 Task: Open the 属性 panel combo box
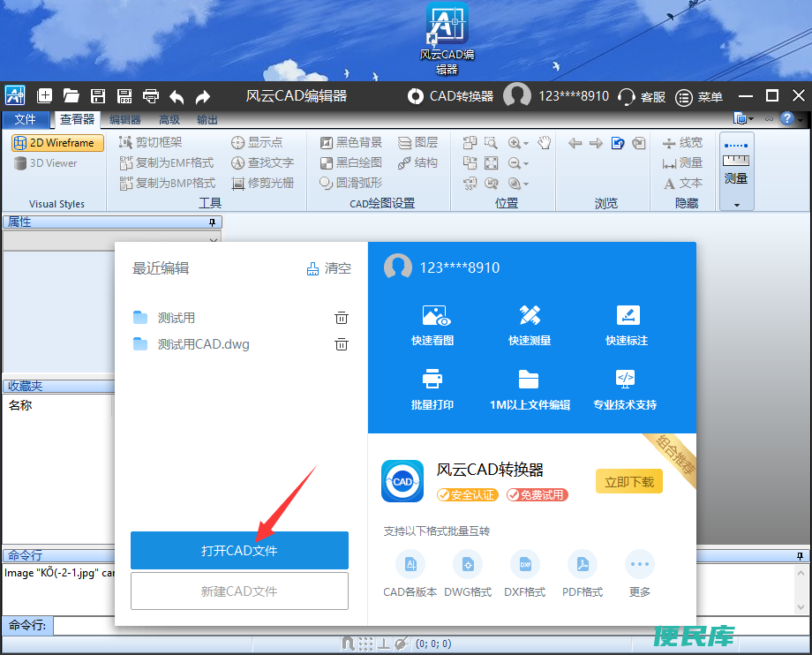(112, 241)
